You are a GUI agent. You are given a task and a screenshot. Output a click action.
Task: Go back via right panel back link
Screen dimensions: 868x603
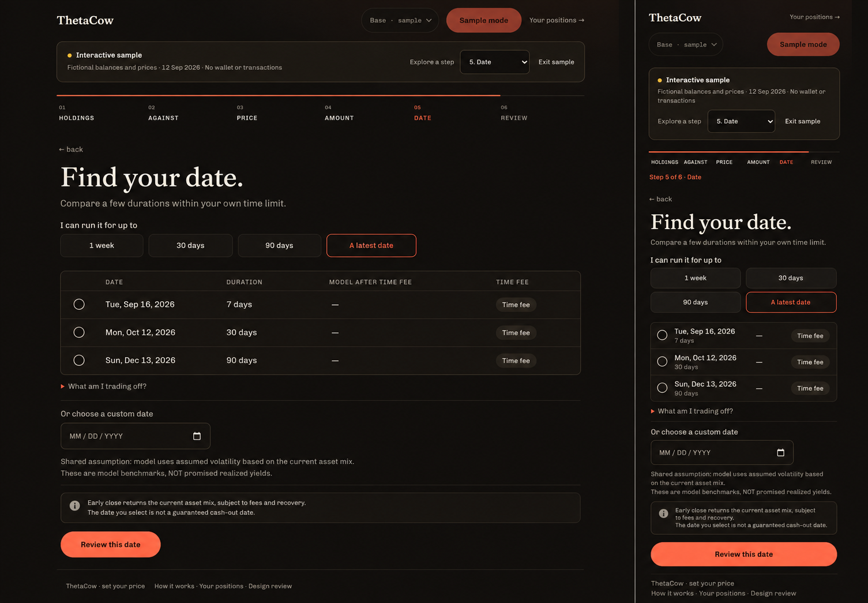(x=660, y=199)
